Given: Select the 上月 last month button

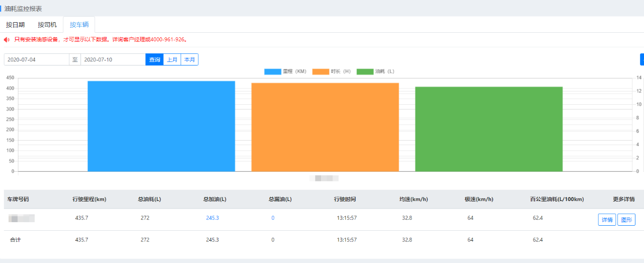Looking at the screenshot, I should pos(172,59).
